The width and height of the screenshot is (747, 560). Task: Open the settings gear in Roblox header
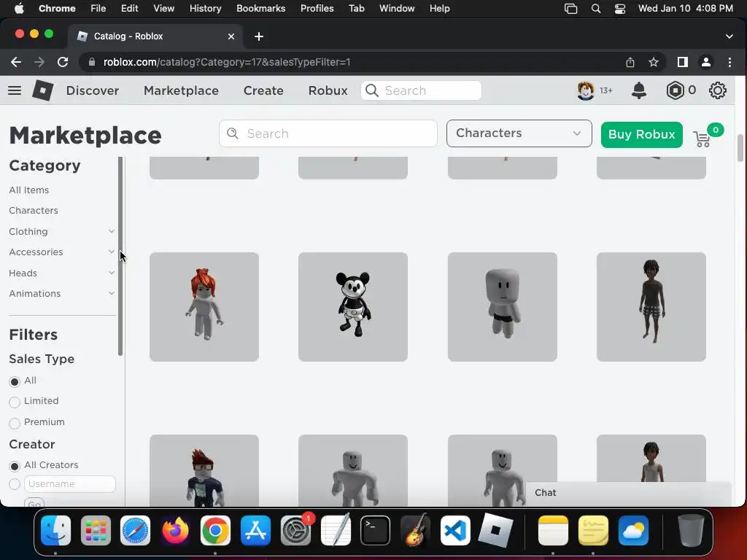coord(718,90)
